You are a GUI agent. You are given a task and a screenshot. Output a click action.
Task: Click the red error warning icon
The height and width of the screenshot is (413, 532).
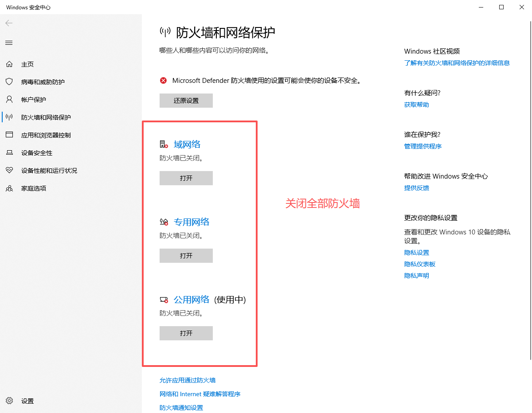point(164,81)
